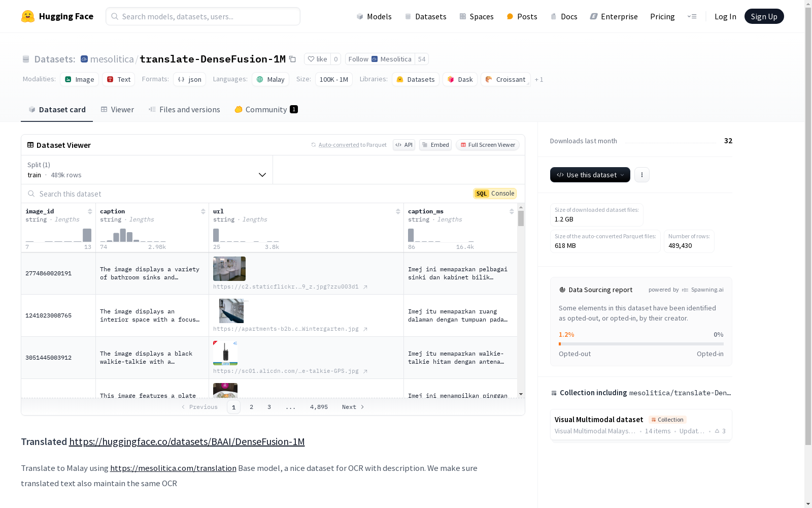The width and height of the screenshot is (812, 508).
Task: Click the mesolitica owner link in title
Action: tap(112, 59)
